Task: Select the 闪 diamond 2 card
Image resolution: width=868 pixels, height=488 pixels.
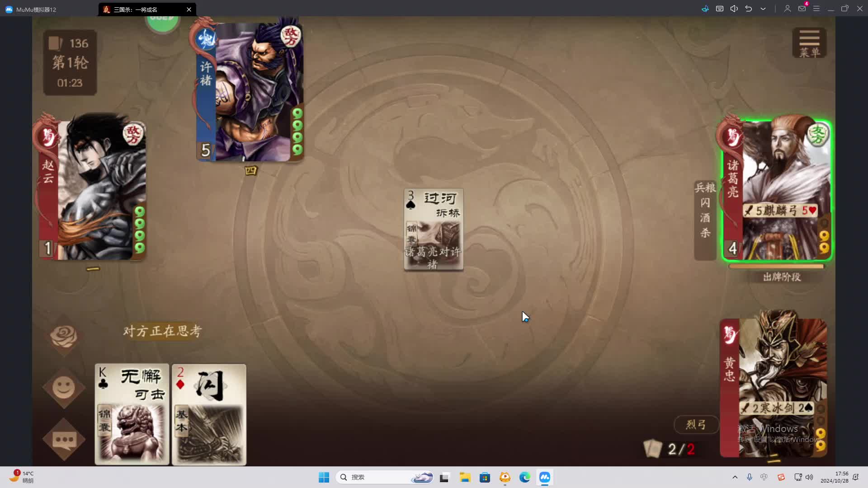Action: (x=209, y=414)
